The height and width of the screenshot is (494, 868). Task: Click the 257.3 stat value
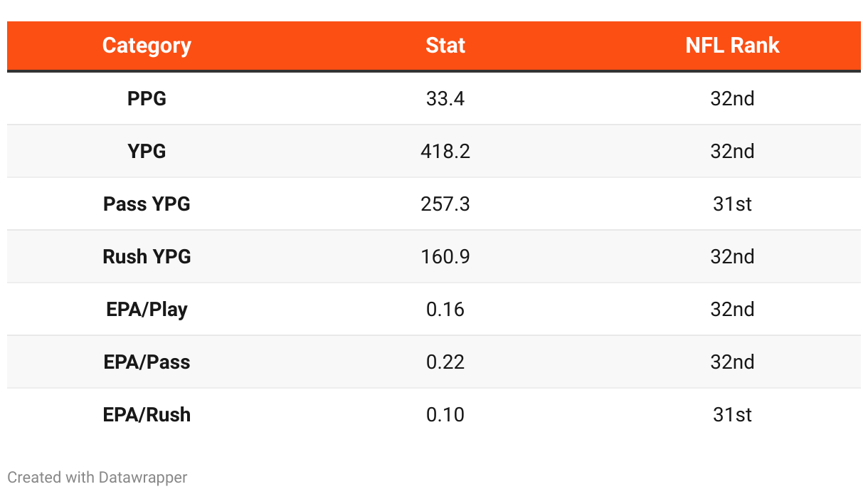445,204
